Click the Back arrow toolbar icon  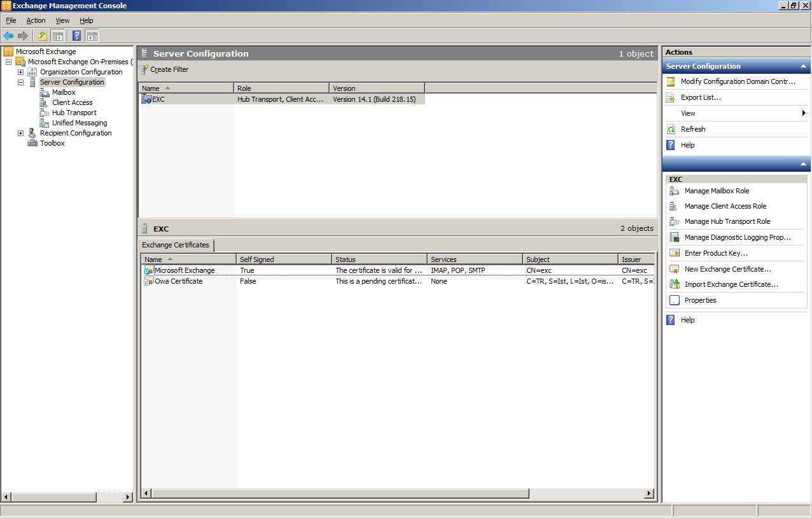coord(8,36)
